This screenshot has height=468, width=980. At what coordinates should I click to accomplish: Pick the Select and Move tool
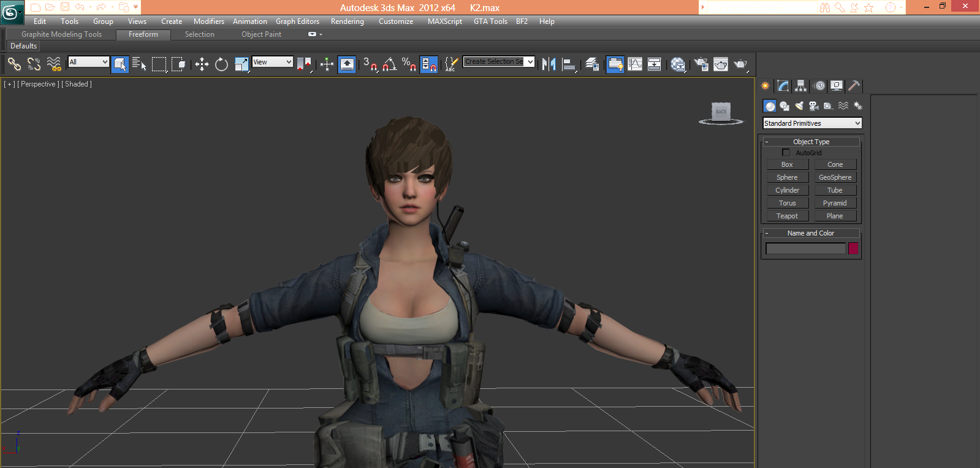[x=202, y=64]
